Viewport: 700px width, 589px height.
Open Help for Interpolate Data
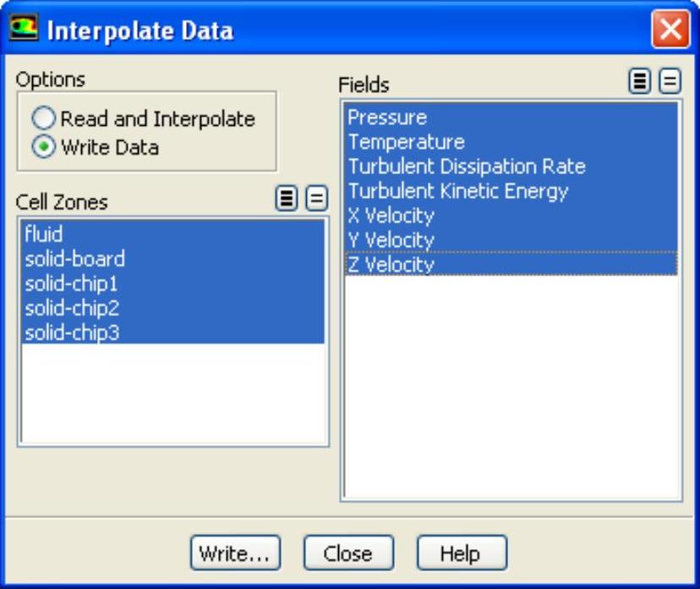[461, 554]
